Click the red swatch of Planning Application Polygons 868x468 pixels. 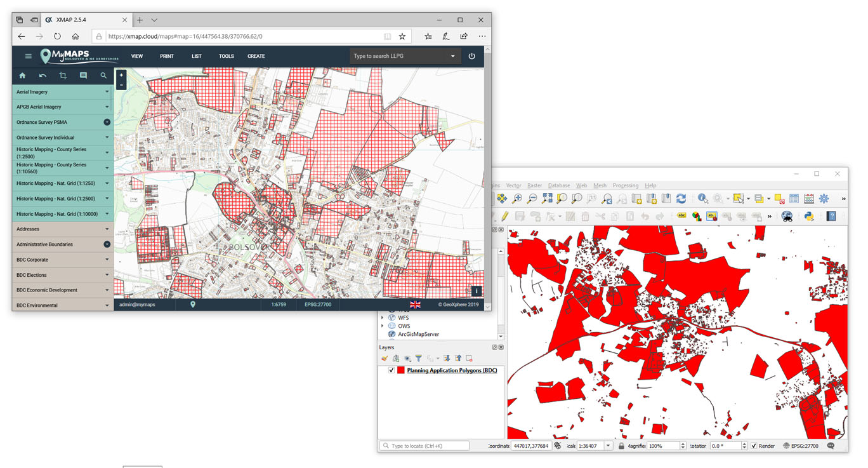(x=400, y=370)
